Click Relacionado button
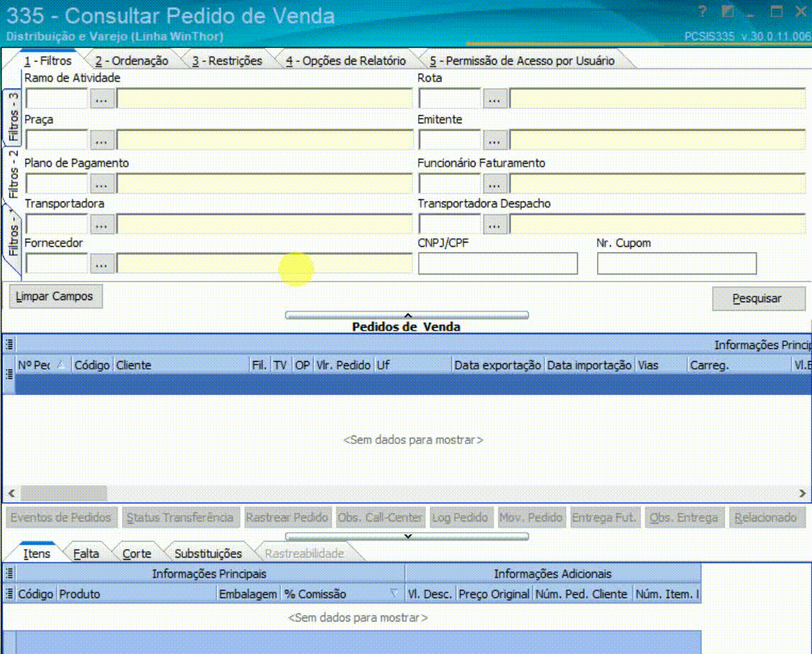The image size is (812, 654). pyautogui.click(x=766, y=517)
